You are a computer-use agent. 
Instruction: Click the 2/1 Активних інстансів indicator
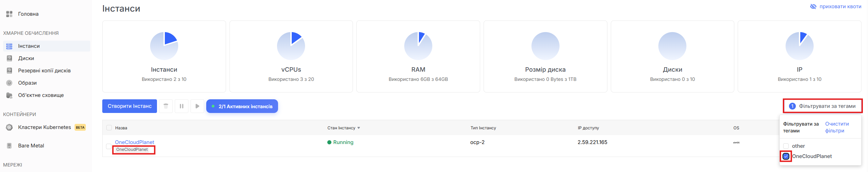242,106
